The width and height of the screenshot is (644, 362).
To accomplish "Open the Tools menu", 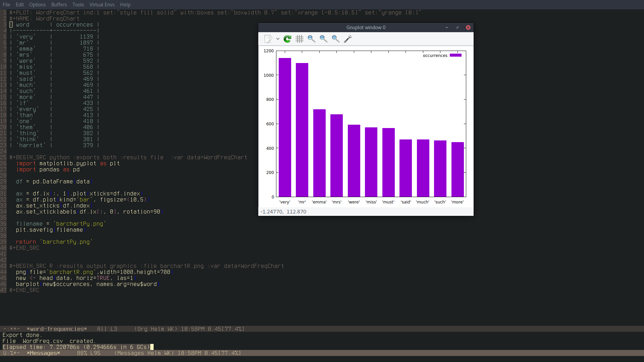I will [x=78, y=5].
